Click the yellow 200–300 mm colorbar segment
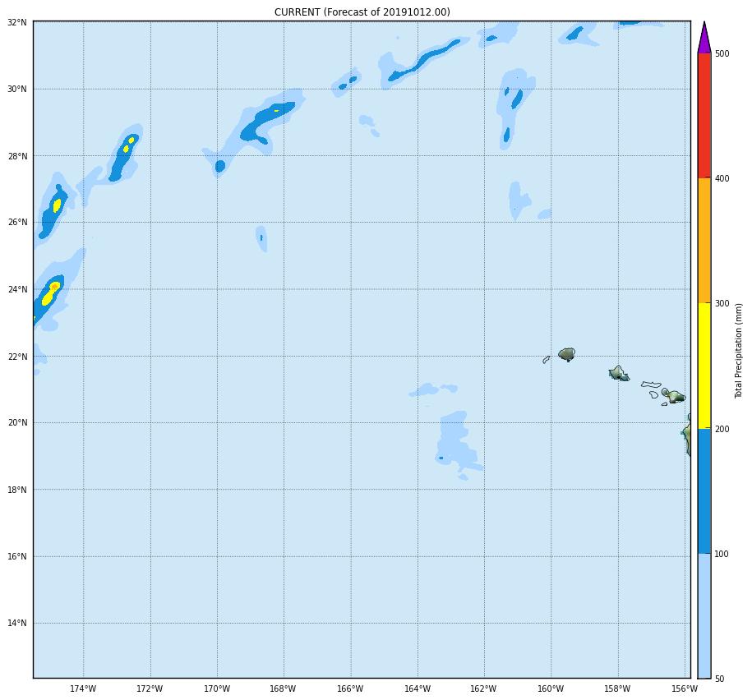 pos(704,366)
